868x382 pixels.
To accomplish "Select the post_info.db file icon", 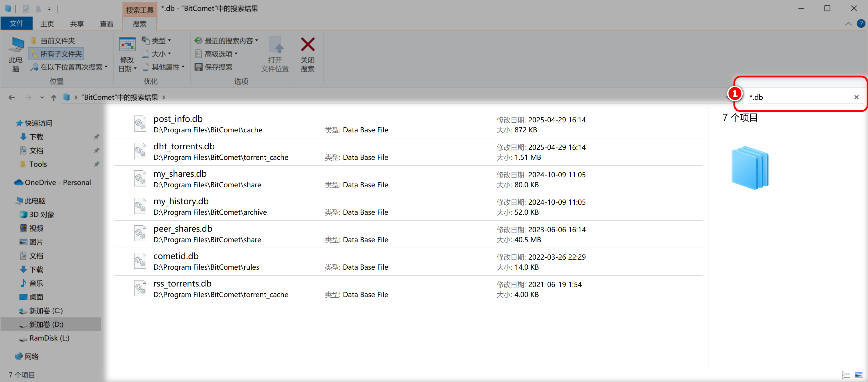I will (x=140, y=124).
